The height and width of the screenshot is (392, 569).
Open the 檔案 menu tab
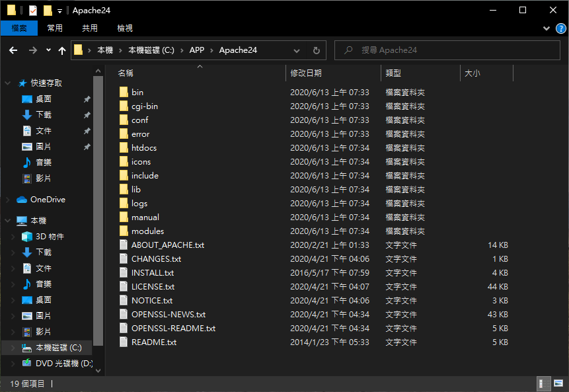pos(19,28)
